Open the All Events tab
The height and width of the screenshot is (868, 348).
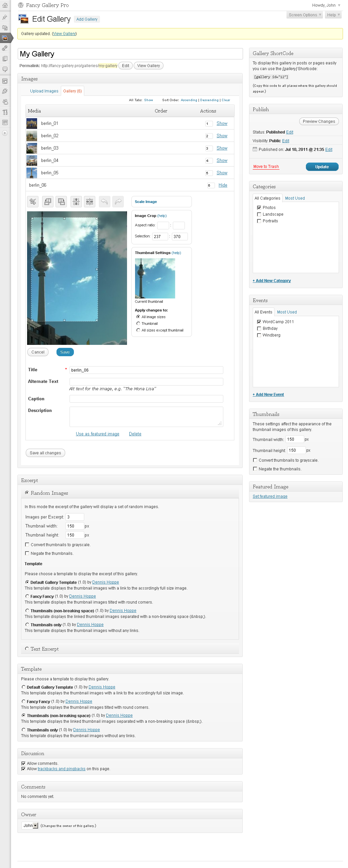263,312
